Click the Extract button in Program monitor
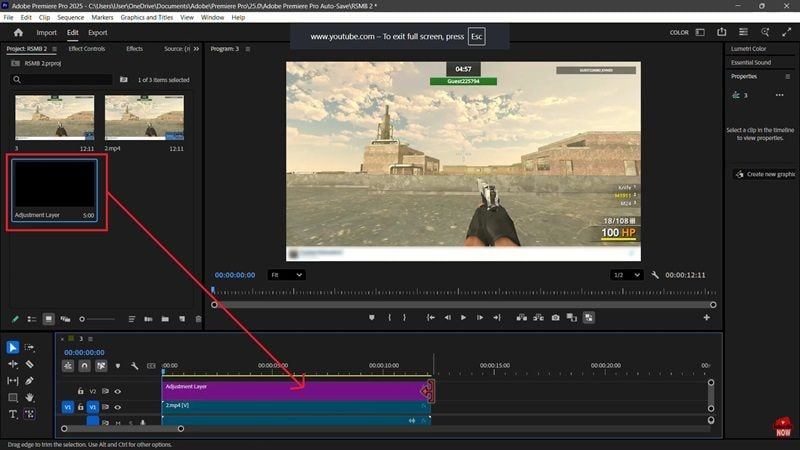Screen dimensions: 800x450 pyautogui.click(x=538, y=317)
